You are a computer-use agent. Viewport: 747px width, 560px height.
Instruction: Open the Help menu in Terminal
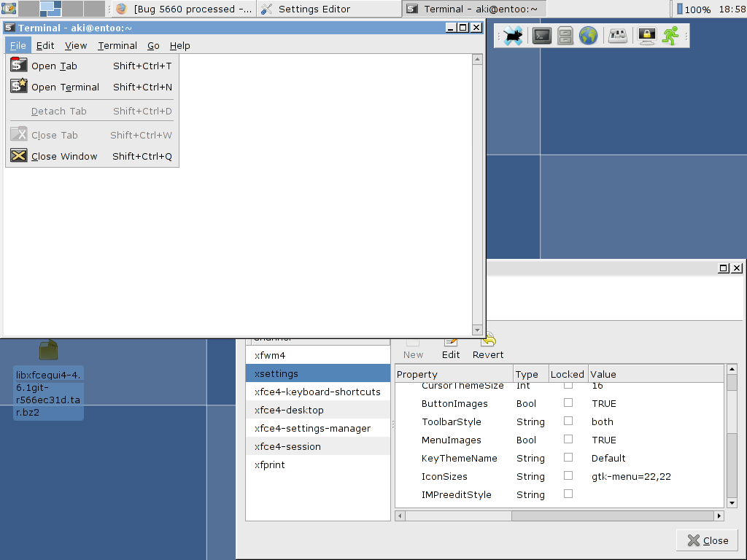coord(179,45)
